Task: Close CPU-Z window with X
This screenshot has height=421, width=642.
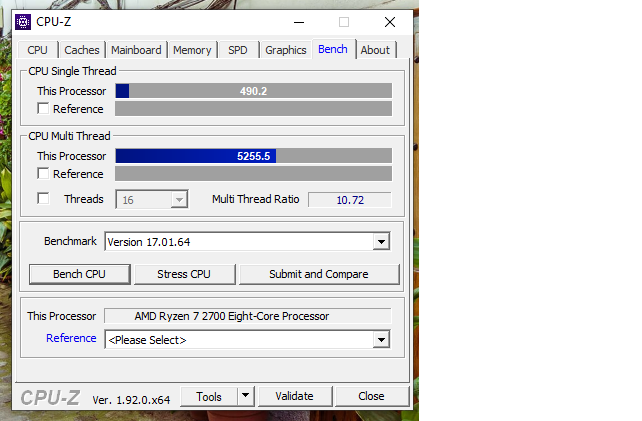Action: click(x=390, y=22)
